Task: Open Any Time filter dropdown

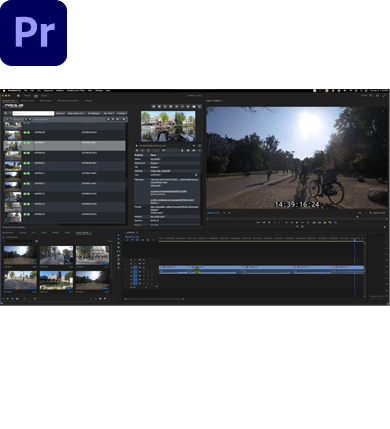Action: [108, 113]
